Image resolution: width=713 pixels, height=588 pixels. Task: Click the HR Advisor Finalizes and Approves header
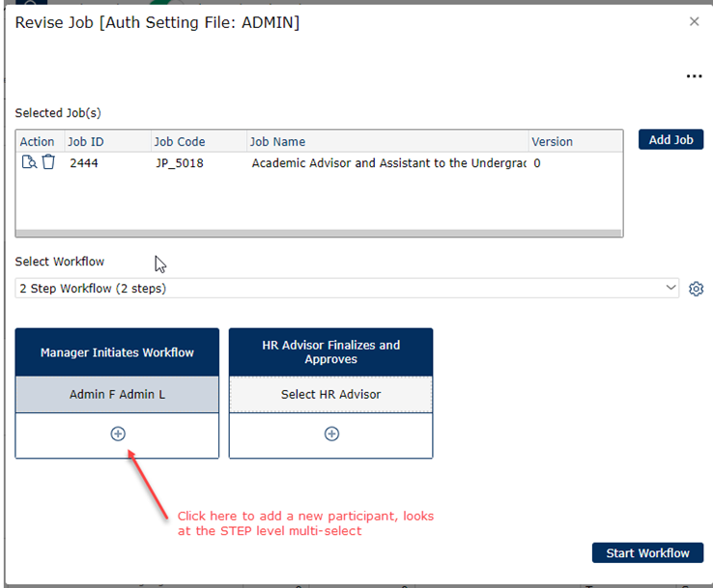click(330, 352)
